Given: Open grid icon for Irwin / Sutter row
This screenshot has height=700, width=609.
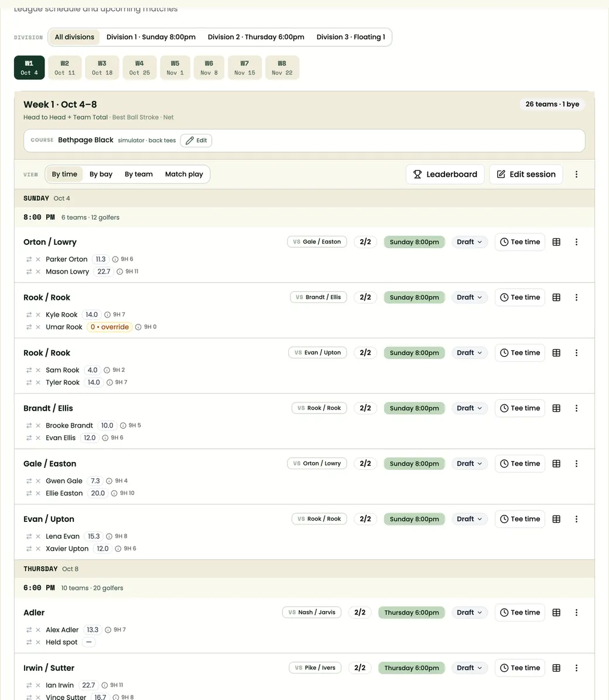Looking at the screenshot, I should click(556, 668).
